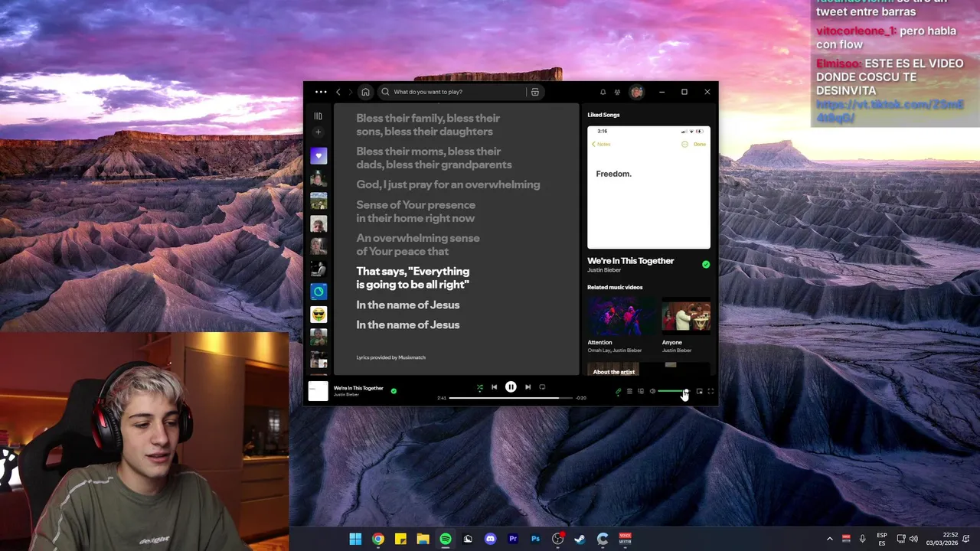Toggle liked checkmark in Now Playing panel
The height and width of the screenshot is (551, 980).
click(x=706, y=265)
